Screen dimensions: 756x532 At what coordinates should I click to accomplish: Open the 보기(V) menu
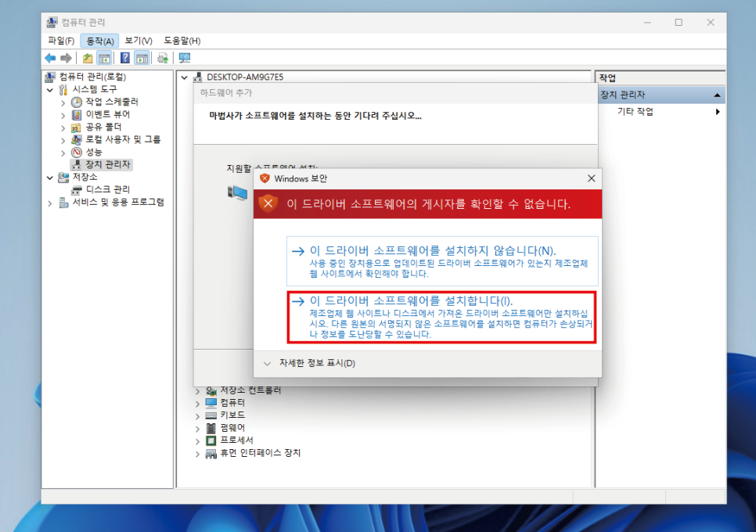139,41
